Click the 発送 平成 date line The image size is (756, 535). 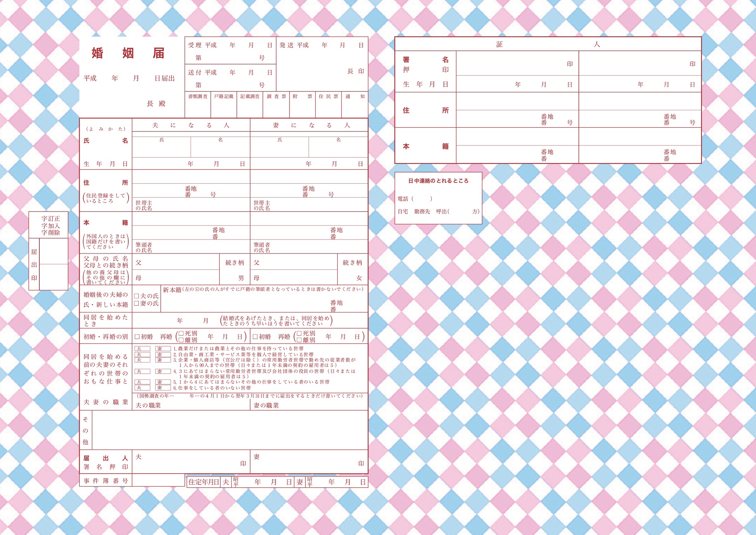pos(322,45)
